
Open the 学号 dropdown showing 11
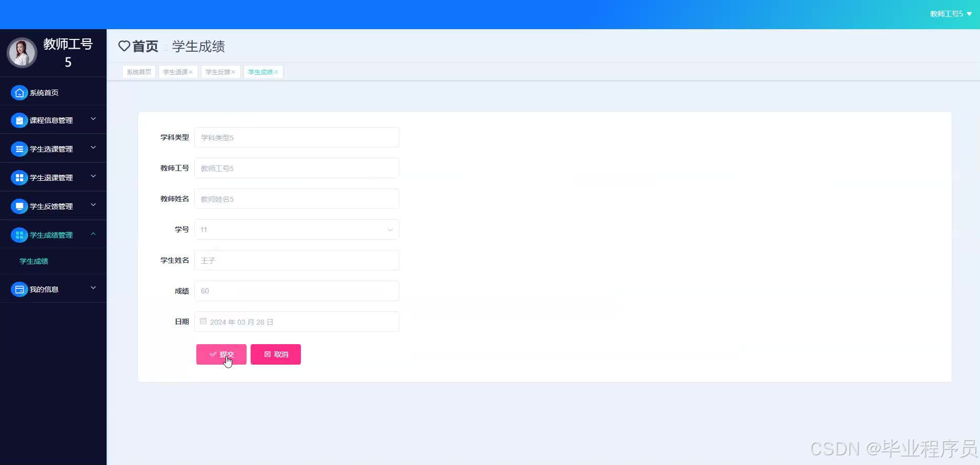296,229
